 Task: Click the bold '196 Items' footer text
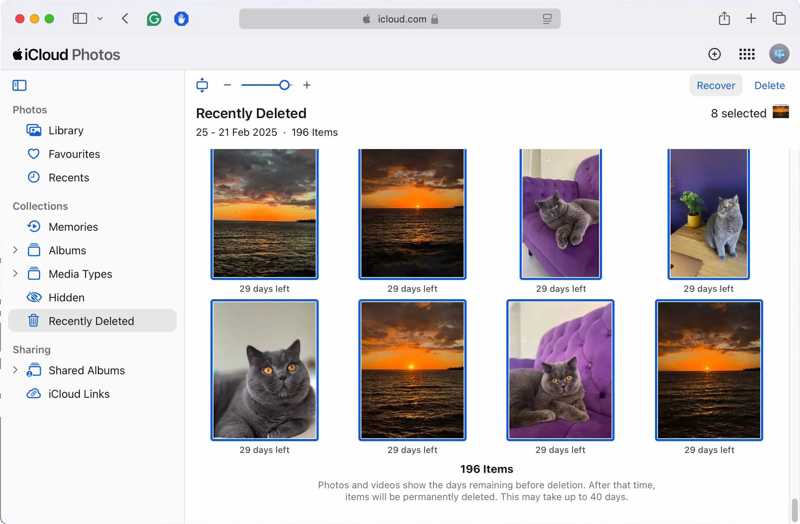click(x=486, y=469)
